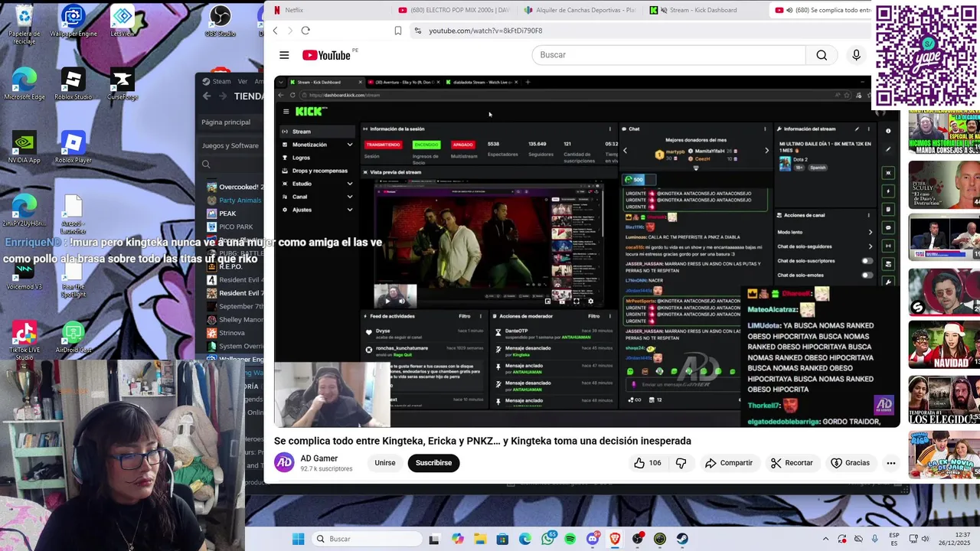
Task: Click the Windows Start button
Action: [x=298, y=539]
